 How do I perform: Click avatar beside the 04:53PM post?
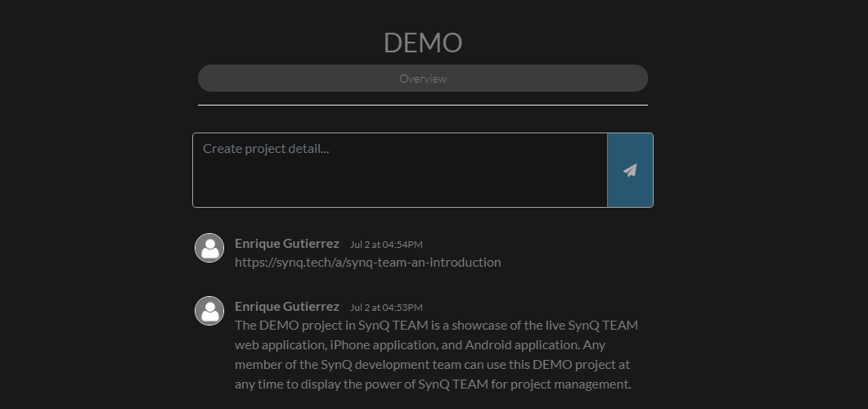pos(209,311)
